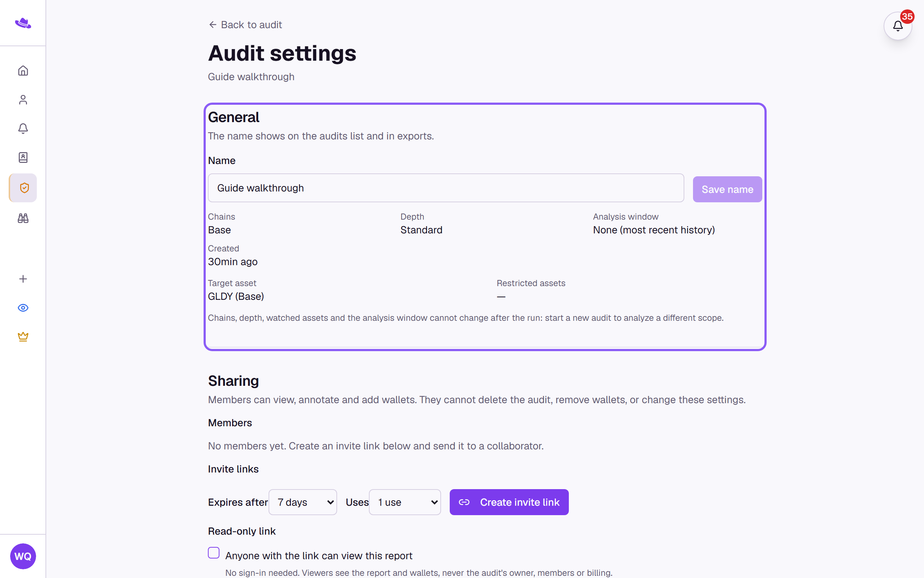Click the gold crown icon
The width and height of the screenshot is (924, 578).
23,337
